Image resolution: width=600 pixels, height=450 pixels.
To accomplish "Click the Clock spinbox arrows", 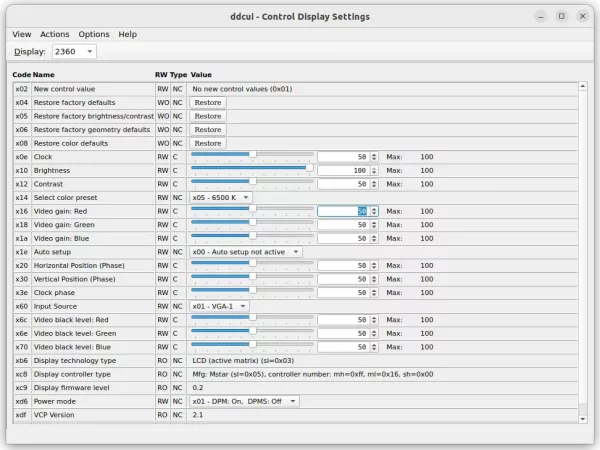I will [x=374, y=157].
